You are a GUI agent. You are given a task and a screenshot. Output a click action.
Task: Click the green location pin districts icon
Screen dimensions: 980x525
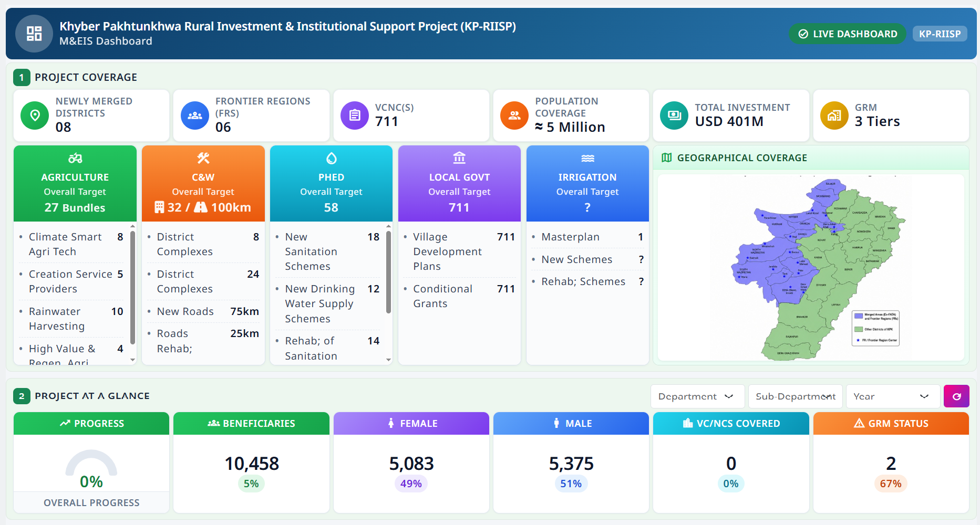tap(35, 115)
